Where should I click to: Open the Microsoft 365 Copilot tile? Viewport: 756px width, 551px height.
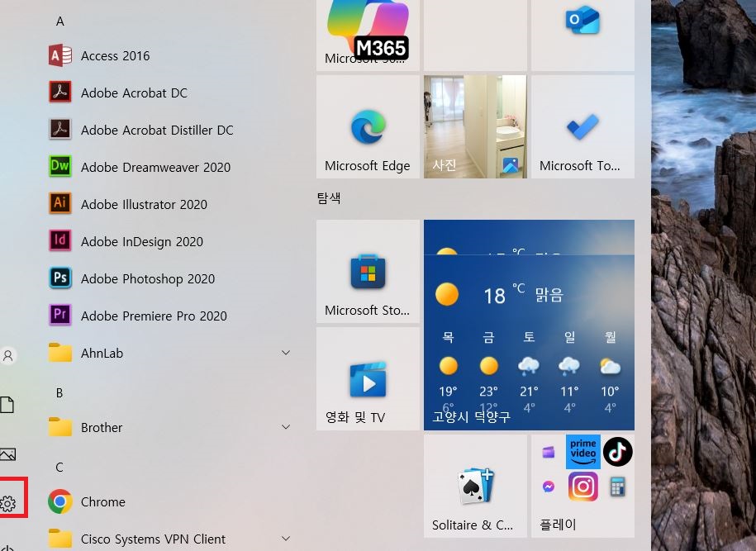pyautogui.click(x=368, y=35)
